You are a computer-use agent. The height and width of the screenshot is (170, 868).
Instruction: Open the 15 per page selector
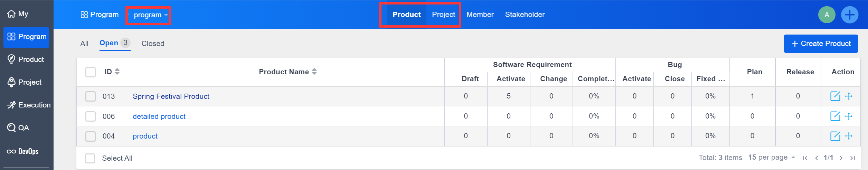click(x=772, y=158)
